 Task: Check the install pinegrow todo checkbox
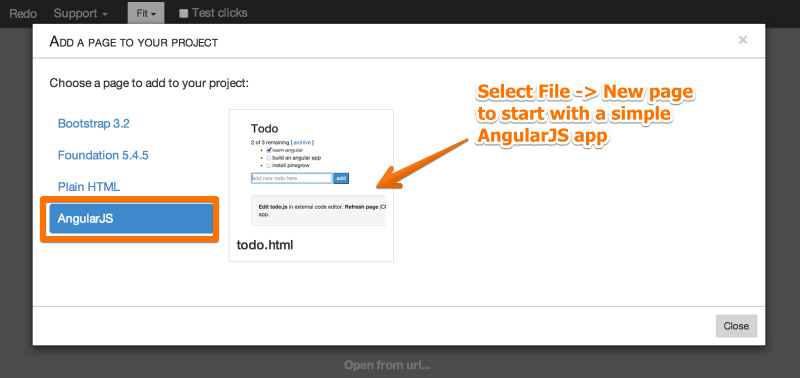click(269, 165)
